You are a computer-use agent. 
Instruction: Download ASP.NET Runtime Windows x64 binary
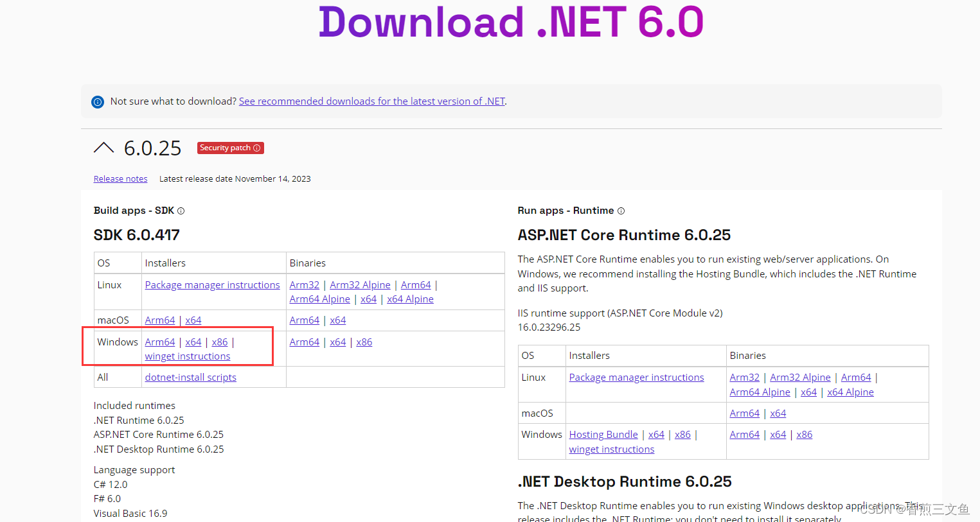pos(778,435)
